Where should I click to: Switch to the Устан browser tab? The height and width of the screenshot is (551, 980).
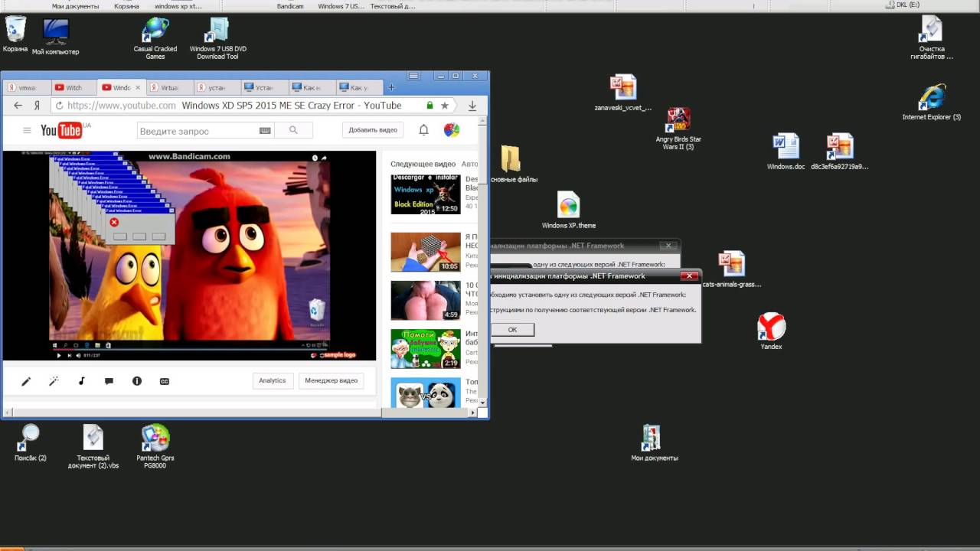click(264, 88)
